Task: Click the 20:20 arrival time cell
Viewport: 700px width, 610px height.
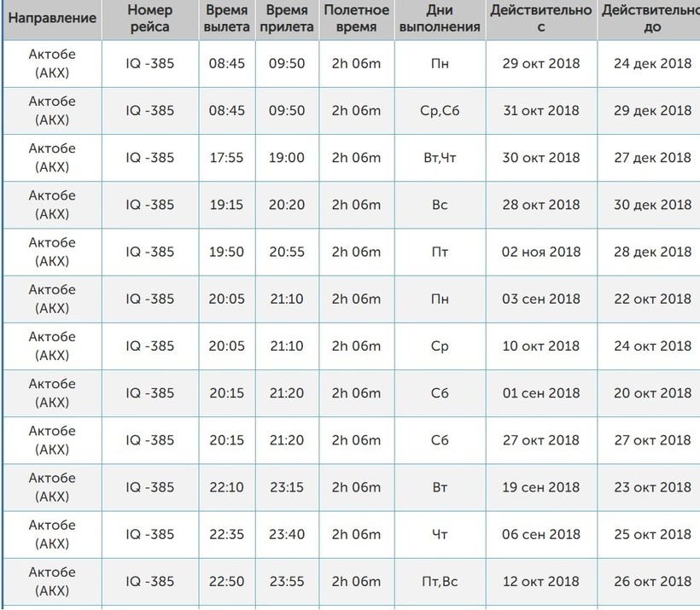Action: 287,205
